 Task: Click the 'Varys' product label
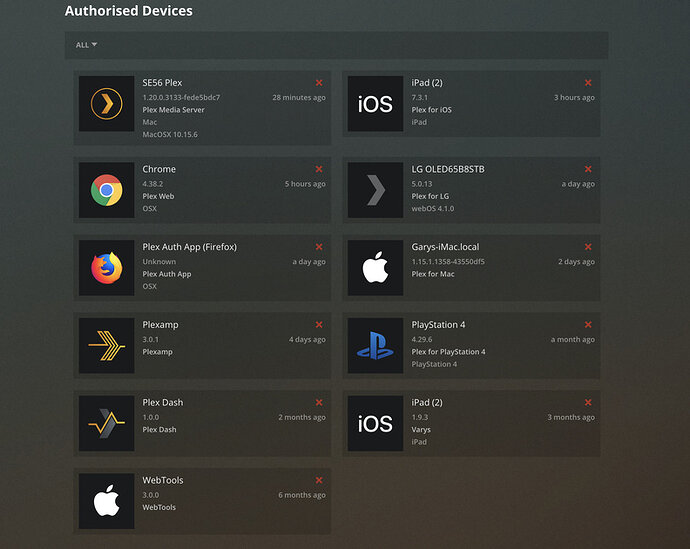pos(421,430)
